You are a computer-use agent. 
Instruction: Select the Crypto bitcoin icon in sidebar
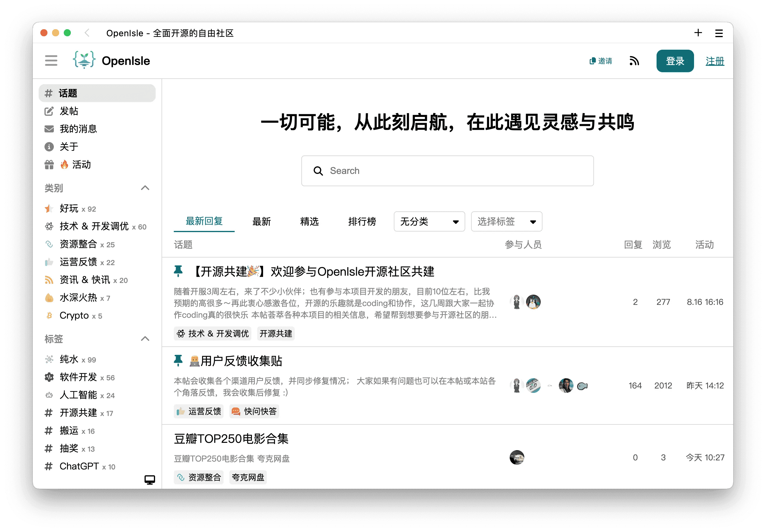[x=49, y=315]
